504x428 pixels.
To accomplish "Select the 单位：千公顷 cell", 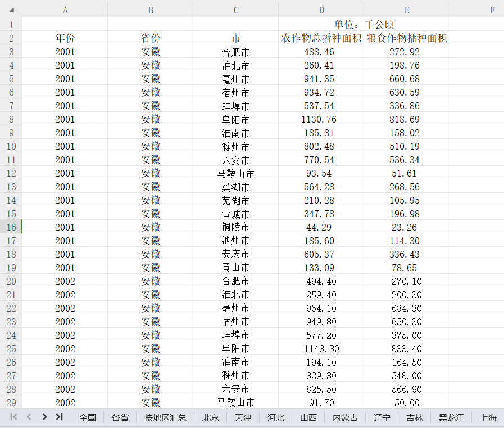I will [364, 24].
